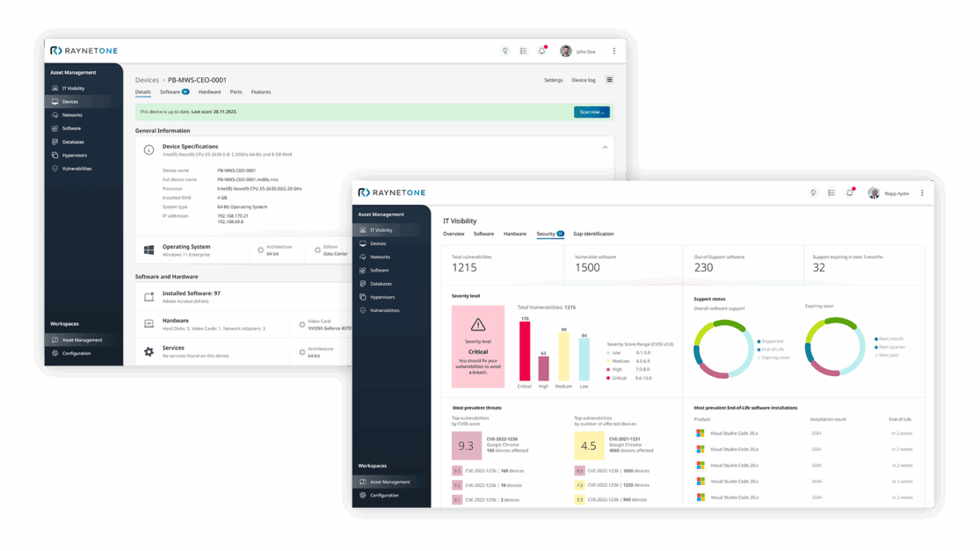The height and width of the screenshot is (551, 980).
Task: Open device Settings link
Action: 553,80
